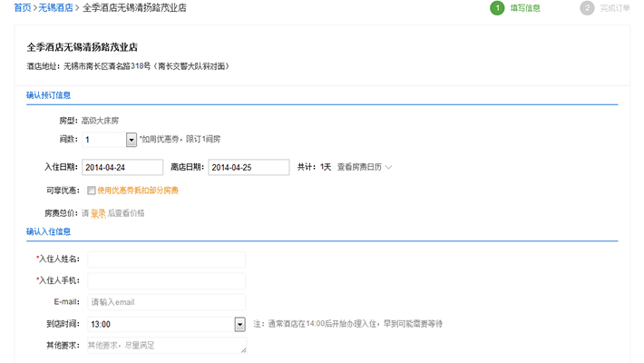Click the 入住日期 check-in date field
644x363 pixels.
(122, 167)
